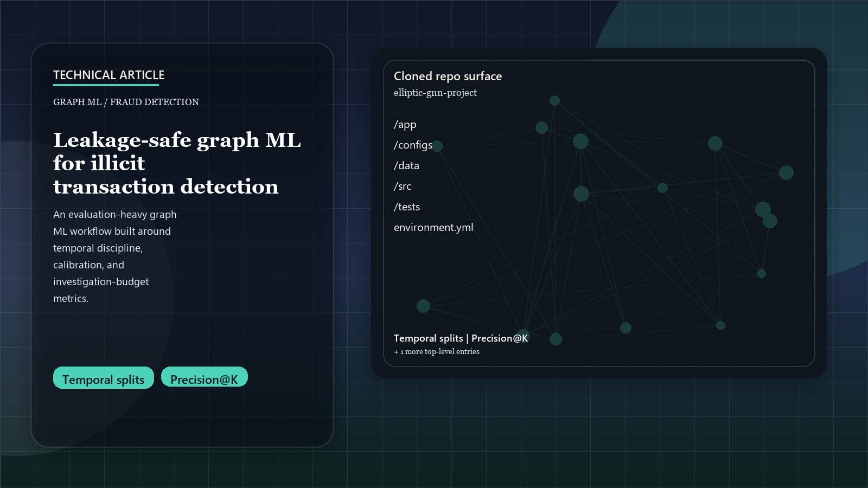The height and width of the screenshot is (488, 868).
Task: Collapse the Cloned repo surface panel
Action: [448, 76]
